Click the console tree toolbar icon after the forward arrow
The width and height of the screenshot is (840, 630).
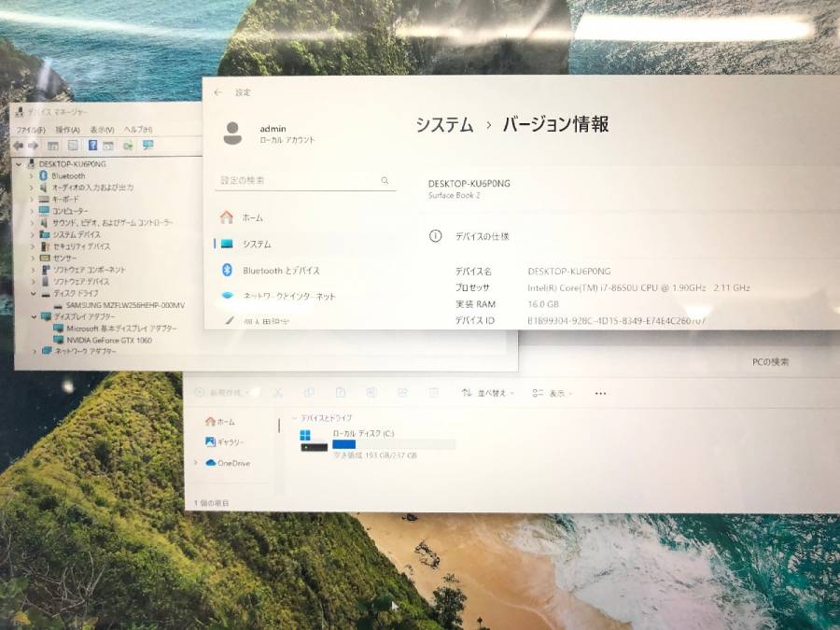(x=52, y=146)
